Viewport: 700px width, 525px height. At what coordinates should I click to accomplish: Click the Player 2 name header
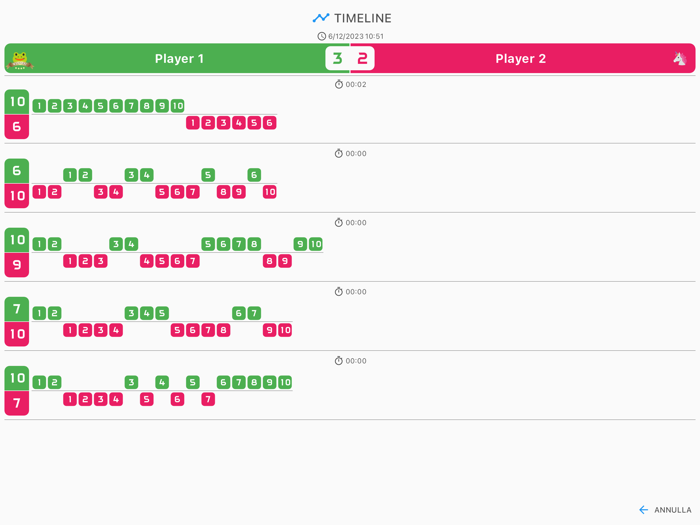point(521,59)
